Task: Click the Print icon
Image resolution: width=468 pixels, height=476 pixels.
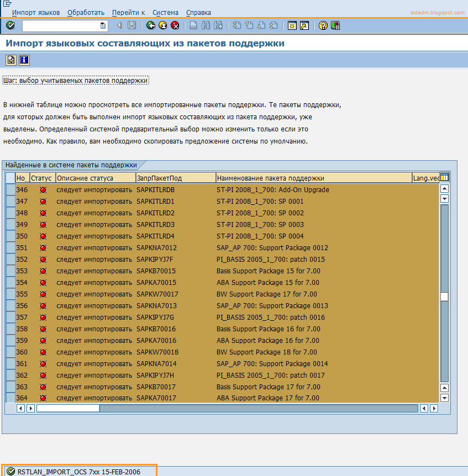Action: tap(193, 25)
